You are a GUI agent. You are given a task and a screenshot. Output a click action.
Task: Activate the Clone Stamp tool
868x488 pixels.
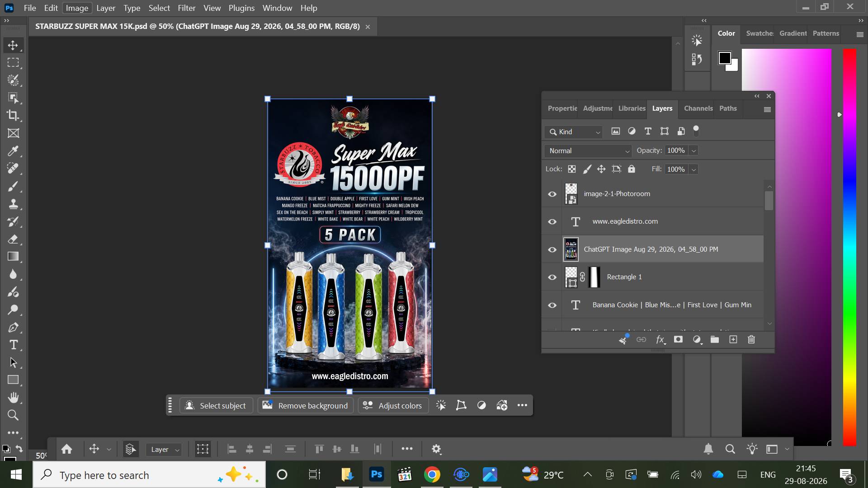13,204
